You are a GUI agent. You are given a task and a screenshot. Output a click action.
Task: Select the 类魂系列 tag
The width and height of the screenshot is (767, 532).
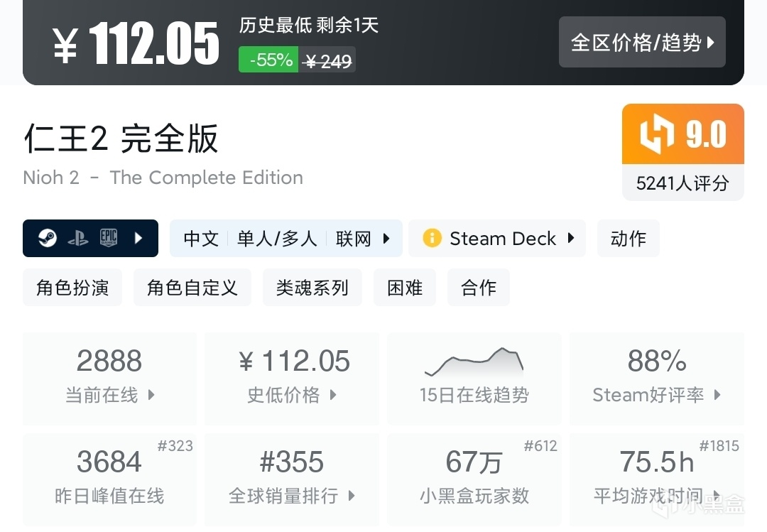click(x=312, y=287)
